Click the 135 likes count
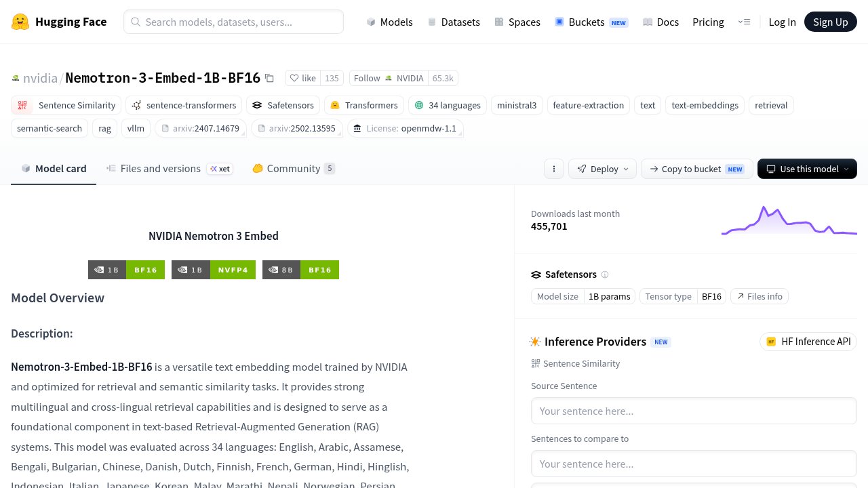 332,78
